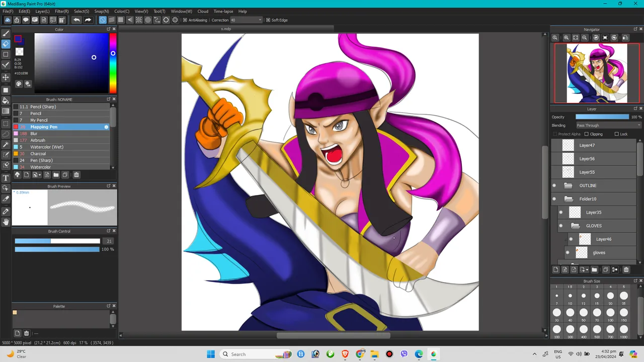
Task: Select the Magic Wand tool
Action: point(6,144)
